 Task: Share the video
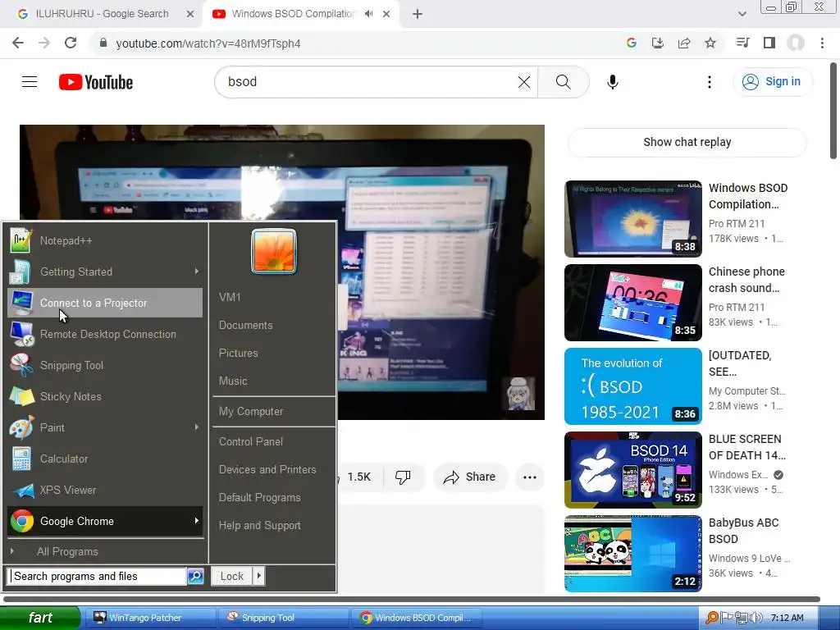469,477
